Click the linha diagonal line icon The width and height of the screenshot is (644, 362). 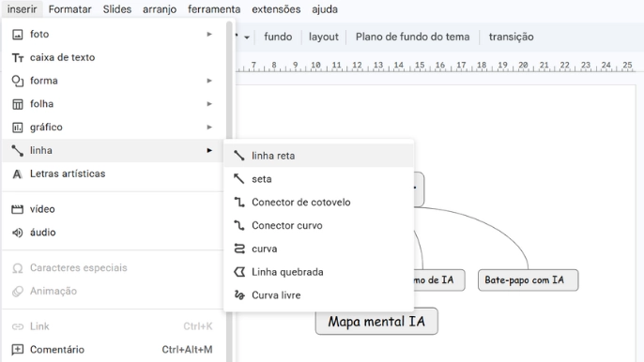(x=17, y=151)
